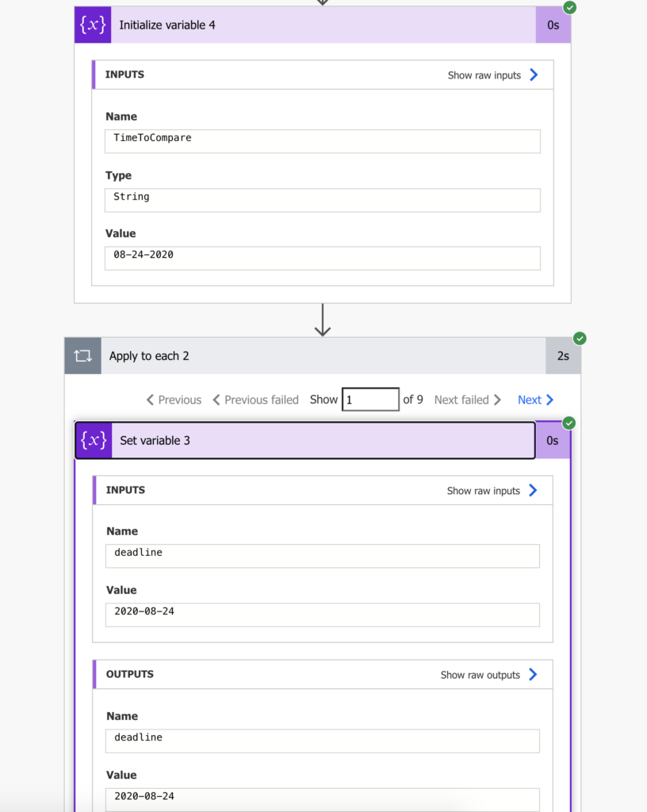647x812 pixels.
Task: Go to Previous loop iteration
Action: (x=174, y=400)
